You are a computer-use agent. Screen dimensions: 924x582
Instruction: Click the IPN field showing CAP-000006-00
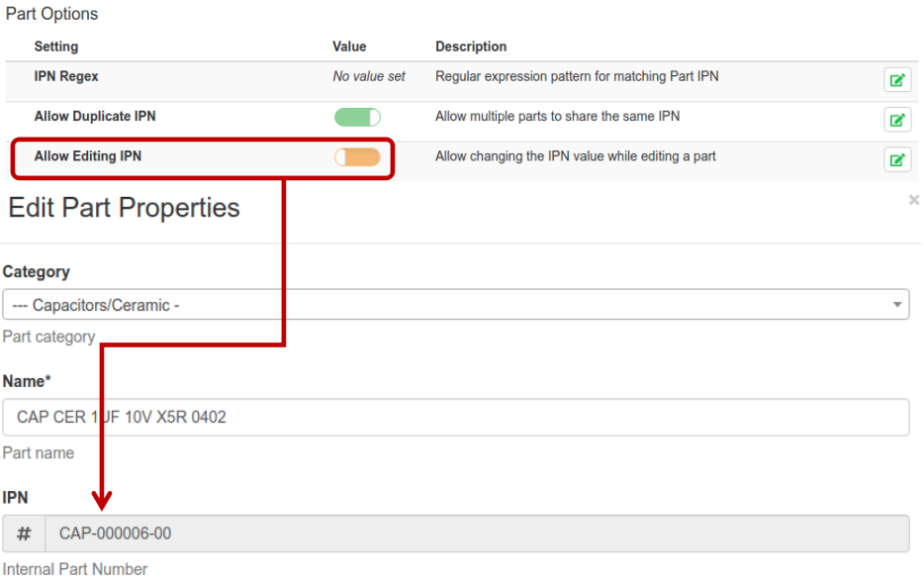[x=475, y=533]
